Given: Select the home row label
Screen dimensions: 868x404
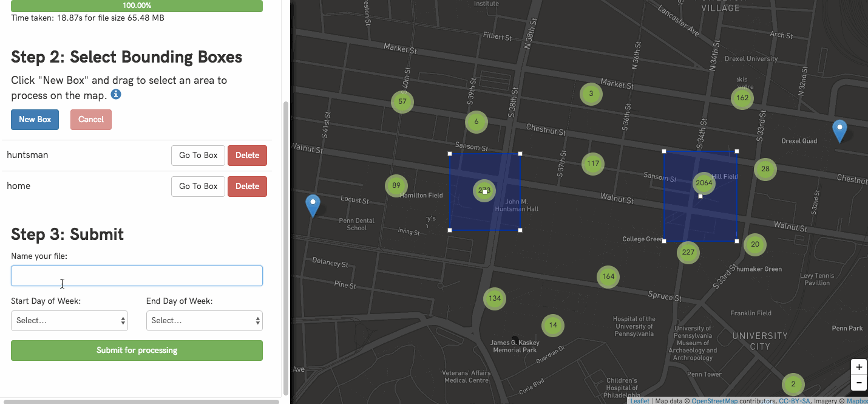Looking at the screenshot, I should tap(18, 186).
